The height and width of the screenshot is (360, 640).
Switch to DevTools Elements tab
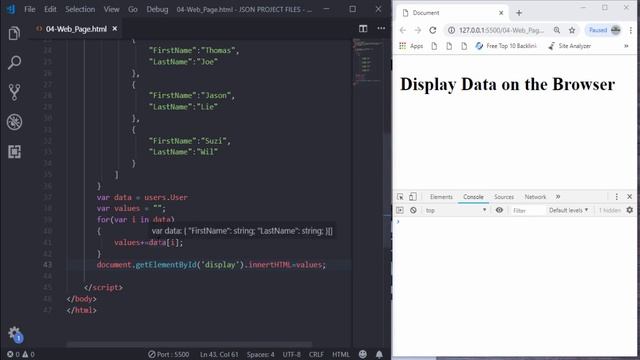(x=441, y=197)
